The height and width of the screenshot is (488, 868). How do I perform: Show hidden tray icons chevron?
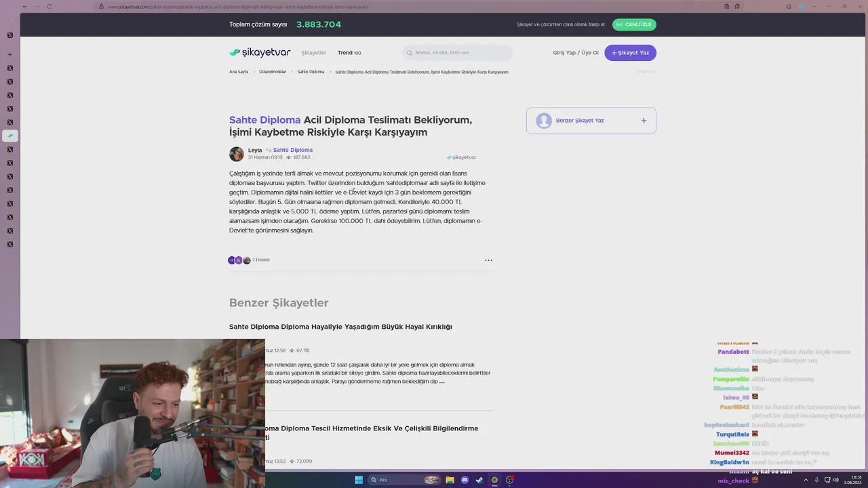click(x=806, y=480)
